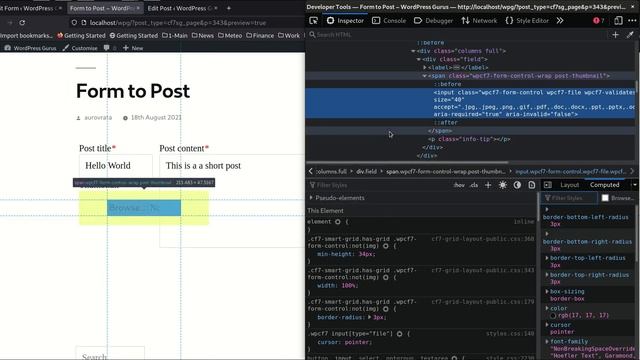Highlight elements matching the element selector icon
Viewport: 640px width, 360px height.
[338, 222]
